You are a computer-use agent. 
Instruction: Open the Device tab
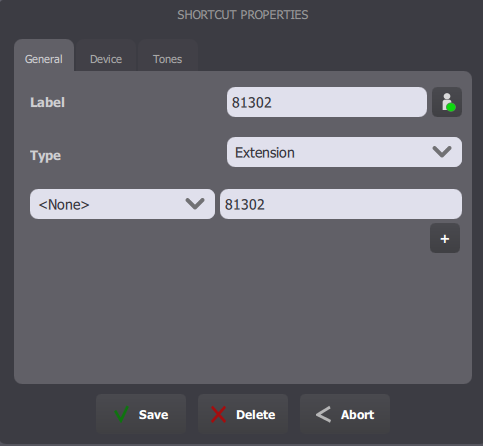coord(106,56)
